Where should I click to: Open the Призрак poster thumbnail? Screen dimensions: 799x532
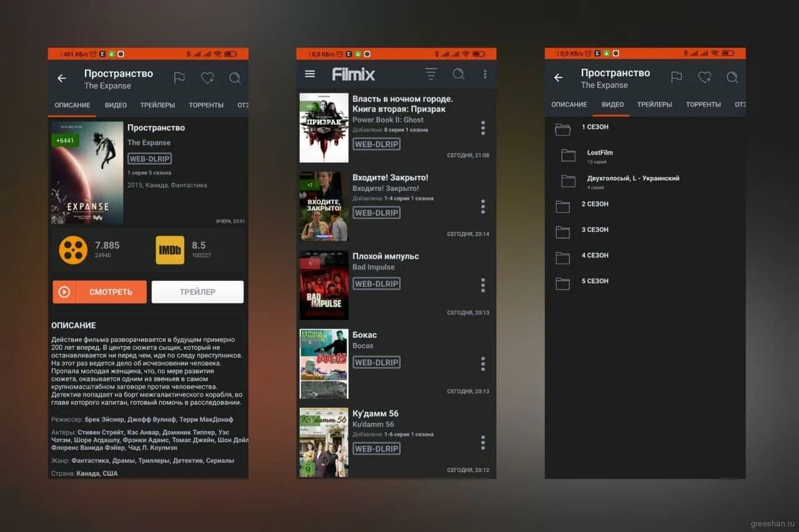(x=324, y=128)
